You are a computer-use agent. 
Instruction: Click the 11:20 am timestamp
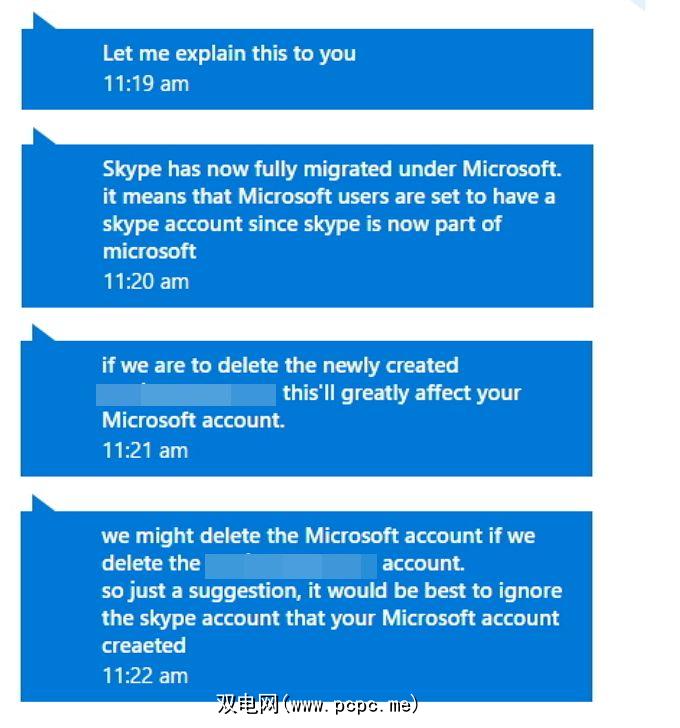[145, 282]
